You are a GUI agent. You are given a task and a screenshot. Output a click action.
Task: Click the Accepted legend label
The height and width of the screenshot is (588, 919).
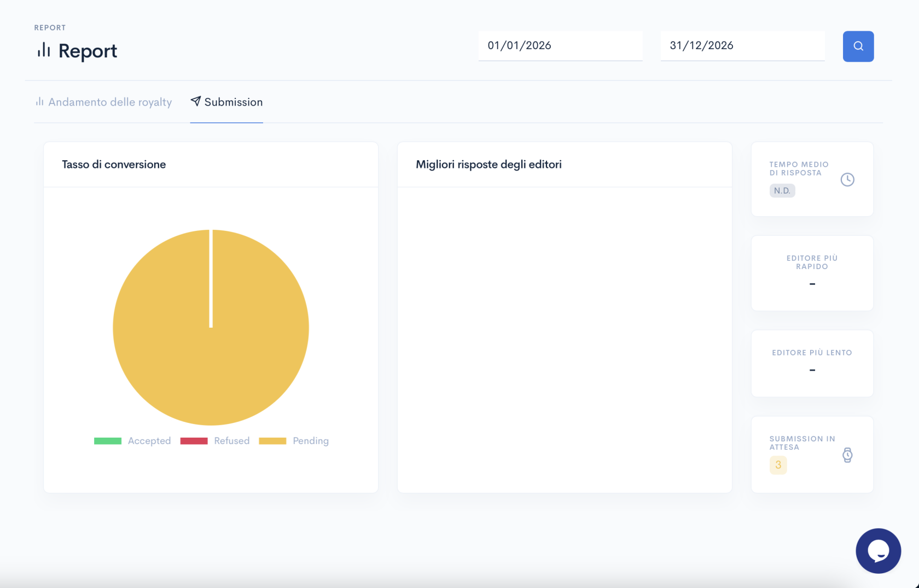(149, 441)
